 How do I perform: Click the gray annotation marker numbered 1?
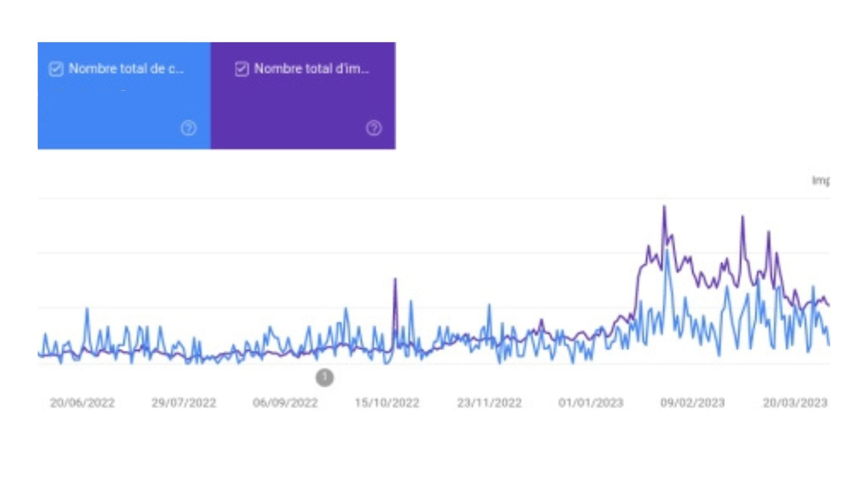pyautogui.click(x=325, y=377)
